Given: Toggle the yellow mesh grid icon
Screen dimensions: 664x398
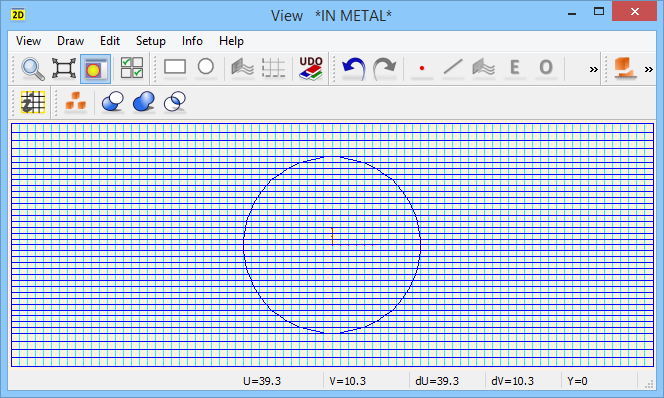Looking at the screenshot, I should pyautogui.click(x=33, y=102).
